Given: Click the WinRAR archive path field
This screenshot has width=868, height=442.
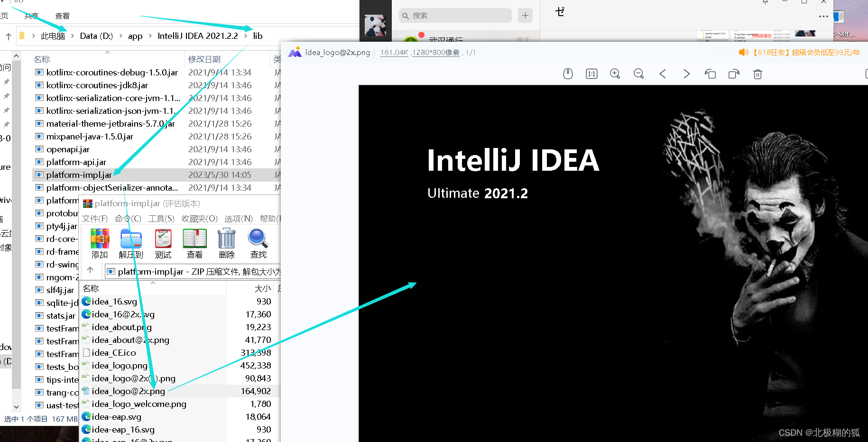Looking at the screenshot, I should [194, 272].
